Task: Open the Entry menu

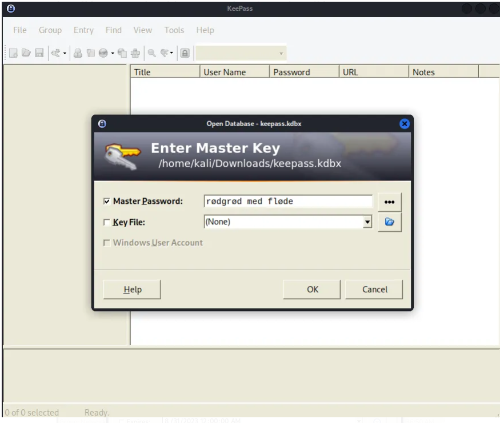Action: [x=83, y=30]
